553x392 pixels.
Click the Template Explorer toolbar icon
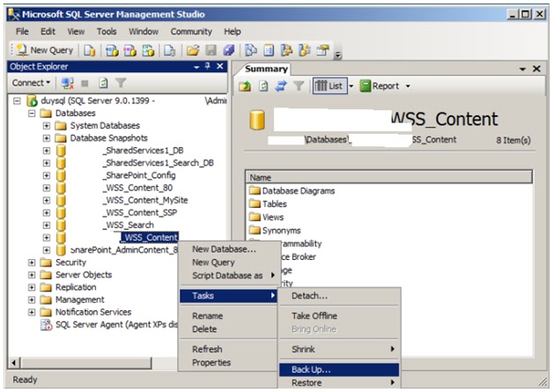point(305,50)
